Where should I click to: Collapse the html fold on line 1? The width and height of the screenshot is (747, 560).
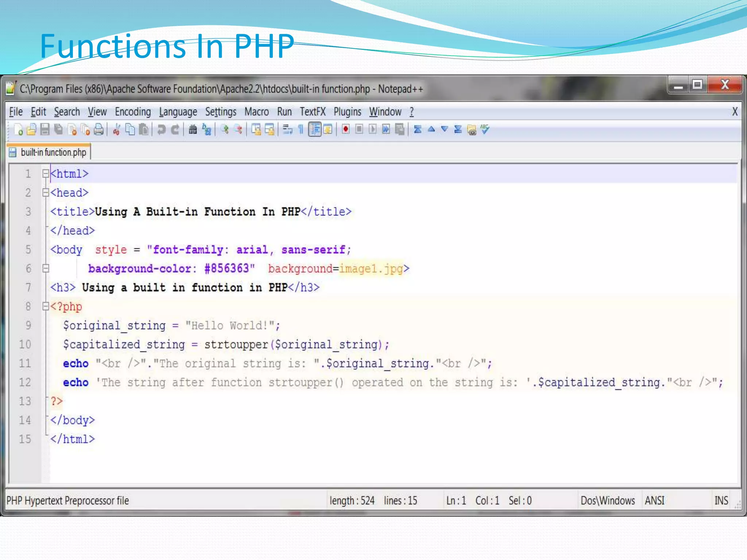(46, 174)
